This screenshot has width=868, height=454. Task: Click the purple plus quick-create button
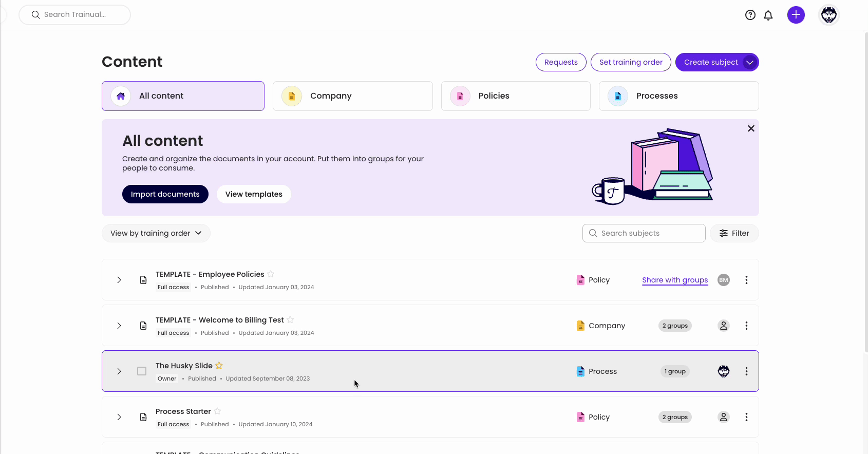[x=796, y=15]
